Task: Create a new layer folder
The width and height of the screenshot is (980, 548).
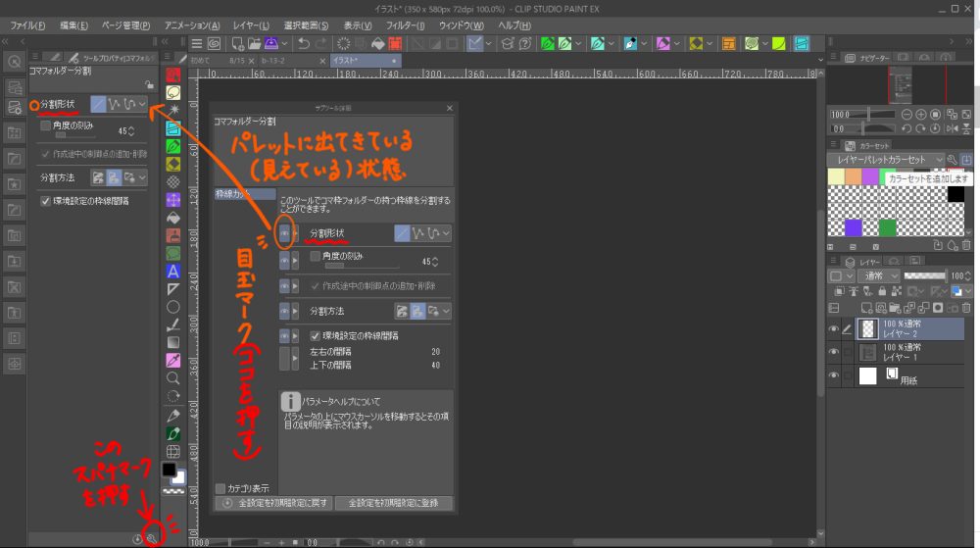Action: click(895, 308)
